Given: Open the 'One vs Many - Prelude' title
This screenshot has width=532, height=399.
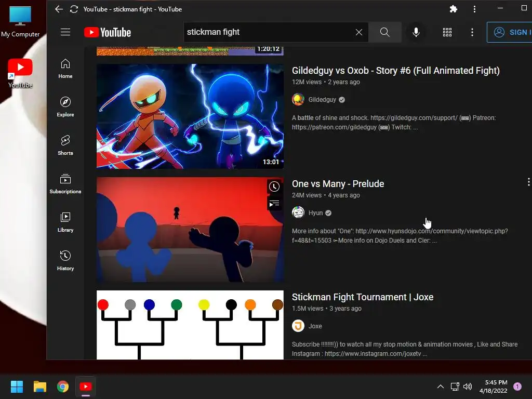Looking at the screenshot, I should (x=338, y=184).
